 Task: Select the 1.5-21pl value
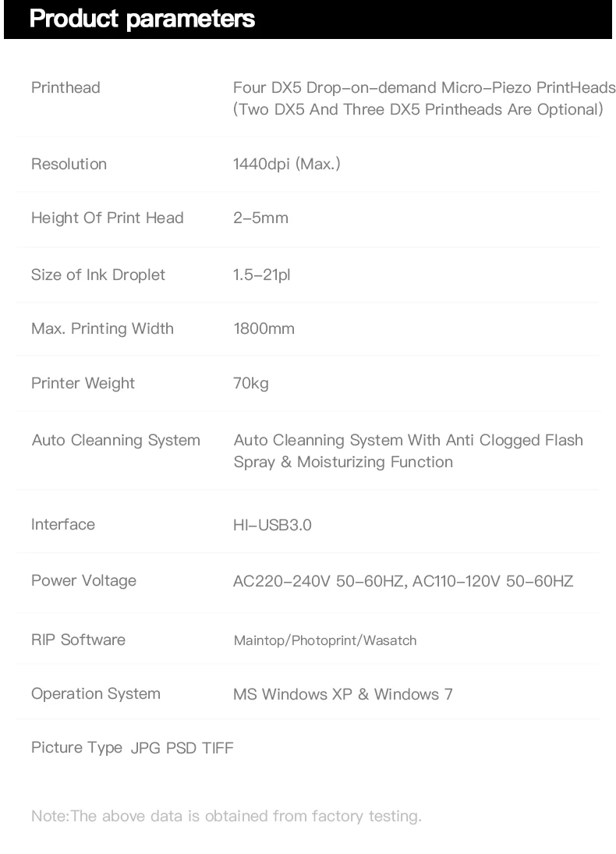[x=261, y=275]
